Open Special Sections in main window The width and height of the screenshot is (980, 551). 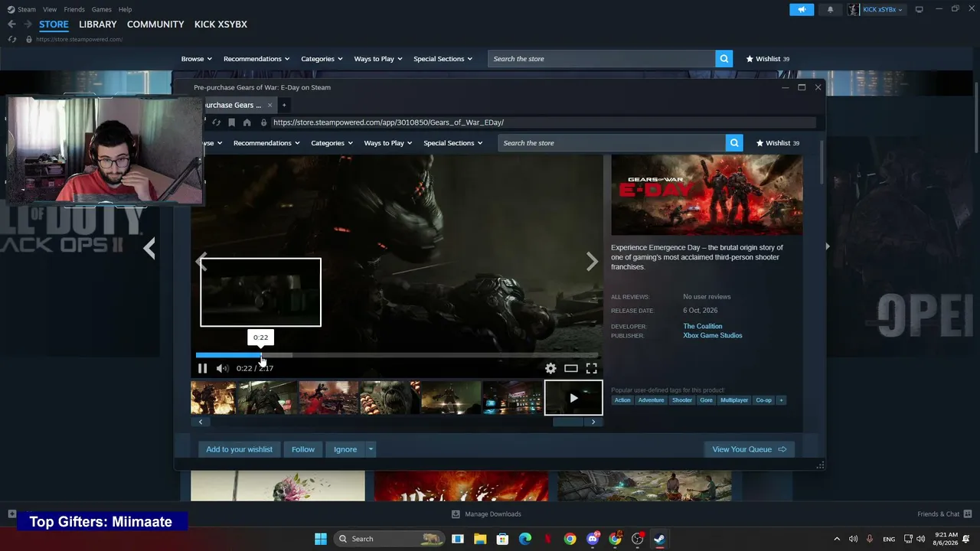[x=443, y=59]
